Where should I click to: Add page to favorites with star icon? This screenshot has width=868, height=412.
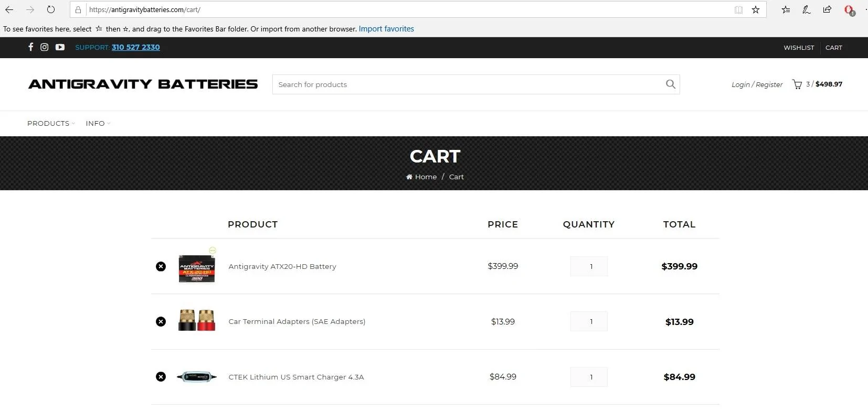(756, 9)
